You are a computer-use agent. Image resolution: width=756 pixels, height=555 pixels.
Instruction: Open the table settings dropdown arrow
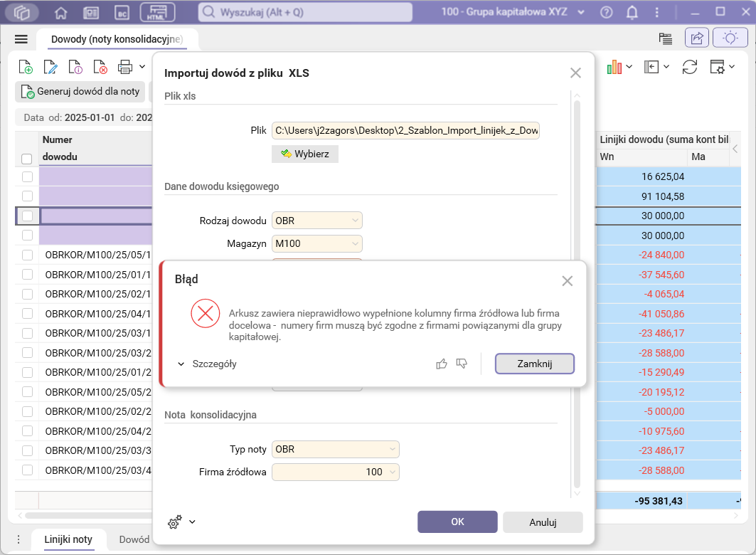732,67
